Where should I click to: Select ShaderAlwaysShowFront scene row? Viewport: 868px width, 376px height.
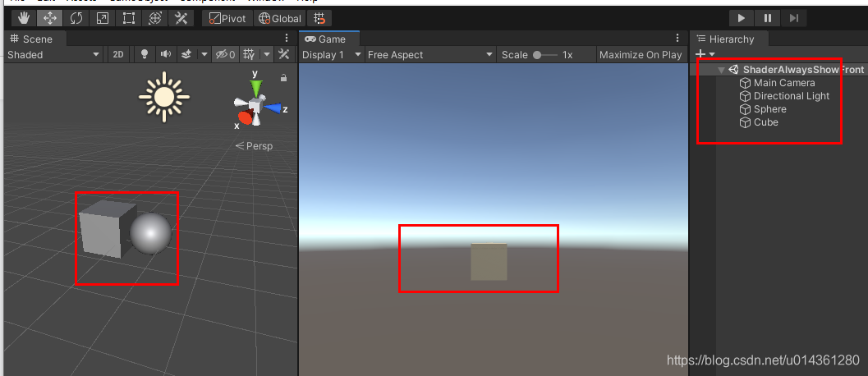click(x=778, y=70)
